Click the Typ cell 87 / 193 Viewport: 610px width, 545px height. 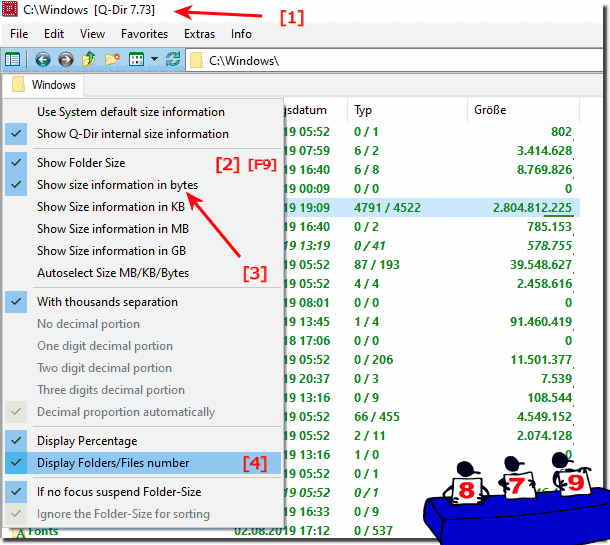click(377, 265)
